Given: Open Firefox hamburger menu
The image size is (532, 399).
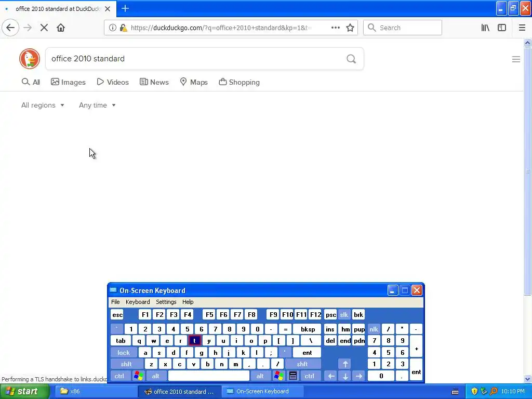Looking at the screenshot, I should [522, 28].
